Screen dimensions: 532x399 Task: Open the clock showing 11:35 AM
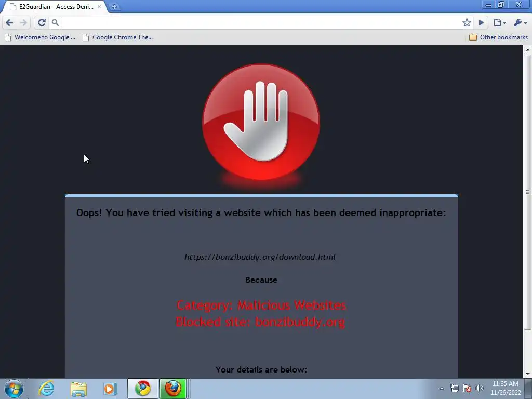click(x=505, y=388)
